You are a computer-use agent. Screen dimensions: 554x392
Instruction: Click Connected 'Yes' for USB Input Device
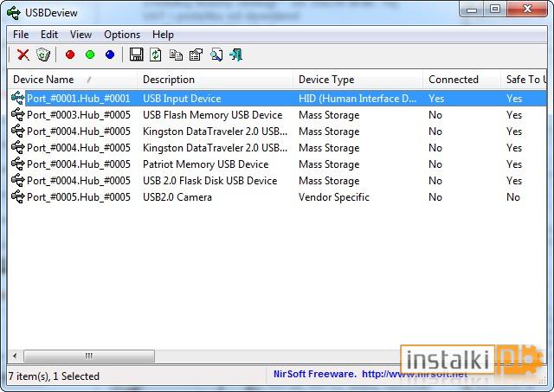click(436, 99)
